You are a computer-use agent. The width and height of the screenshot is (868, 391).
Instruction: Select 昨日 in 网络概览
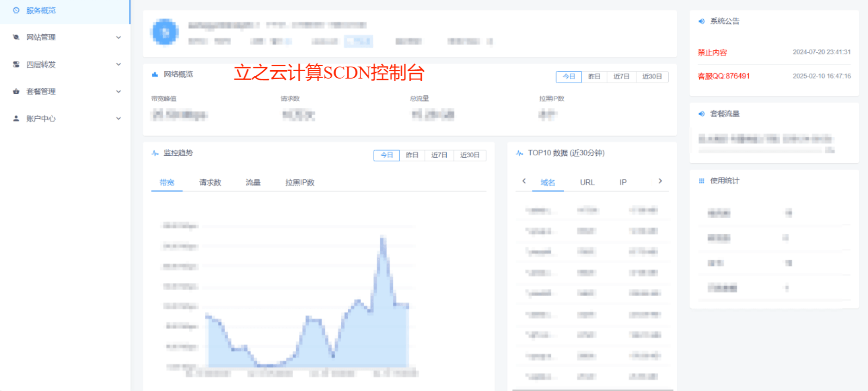click(594, 77)
